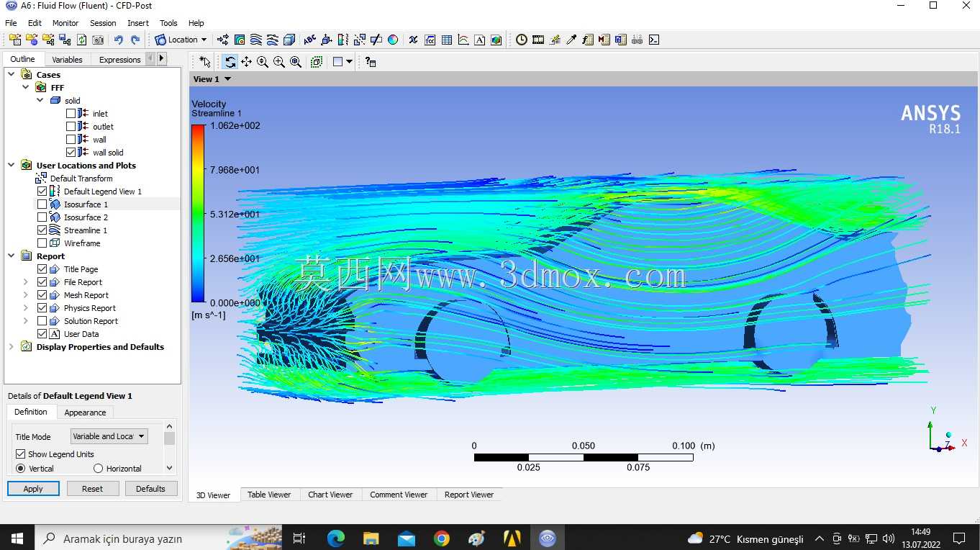Viewport: 980px width, 550px height.
Task: Click the velocity legend color bar
Action: click(198, 214)
